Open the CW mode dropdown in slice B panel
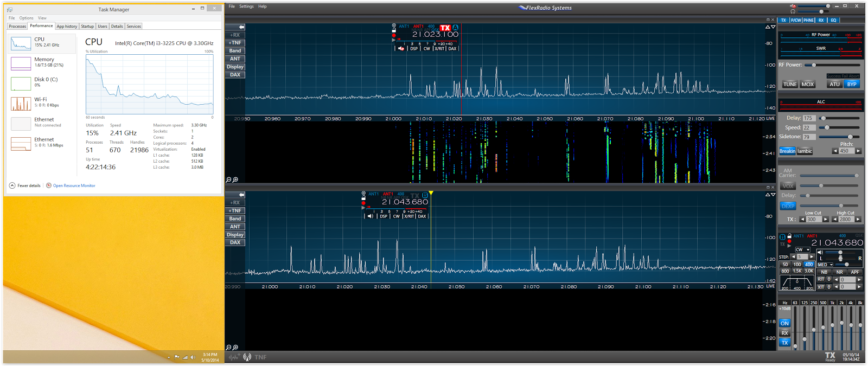Screen dimensions: 868x366 (x=802, y=249)
